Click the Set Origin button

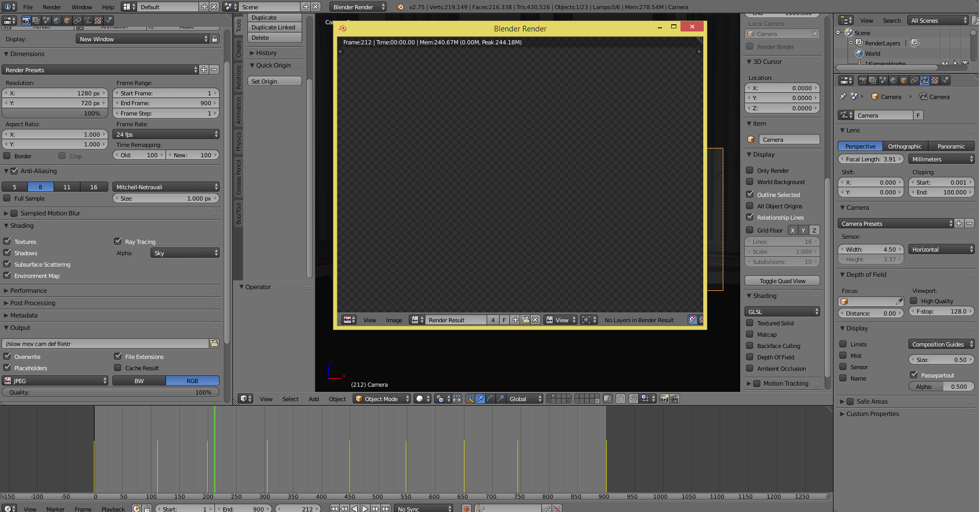pyautogui.click(x=274, y=81)
